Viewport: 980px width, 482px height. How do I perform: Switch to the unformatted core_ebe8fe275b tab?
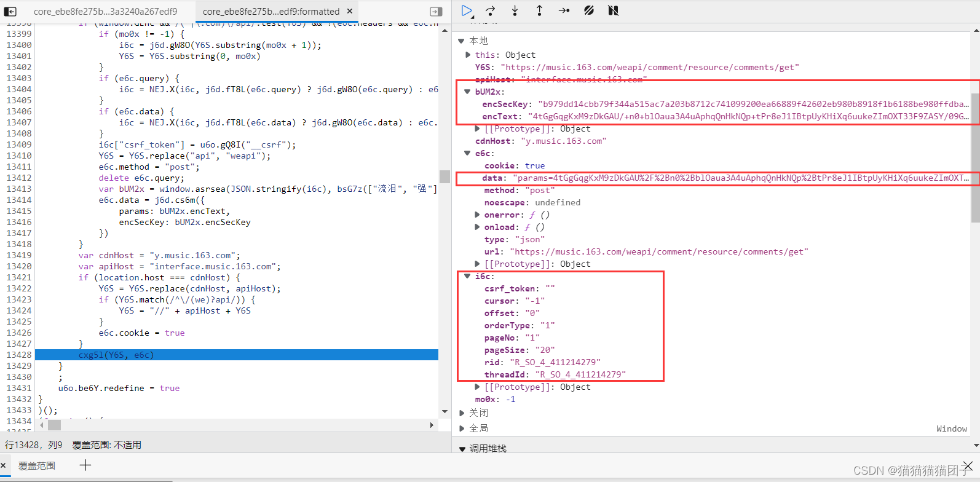[x=105, y=11]
